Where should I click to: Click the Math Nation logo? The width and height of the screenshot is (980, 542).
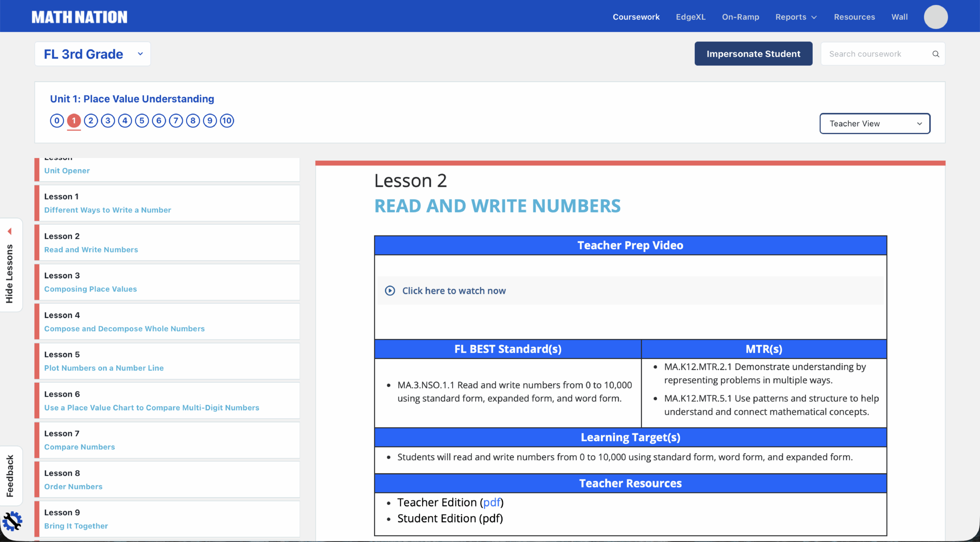point(79,16)
